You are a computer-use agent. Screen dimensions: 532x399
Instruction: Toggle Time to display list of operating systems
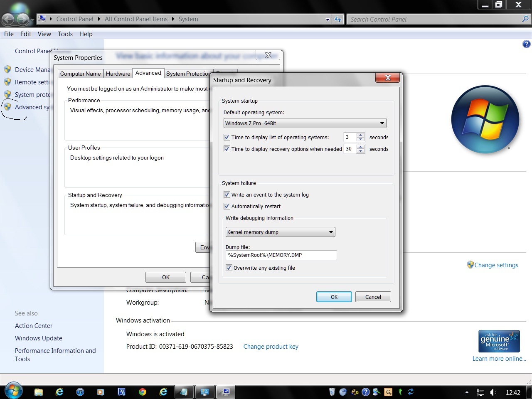click(x=227, y=137)
